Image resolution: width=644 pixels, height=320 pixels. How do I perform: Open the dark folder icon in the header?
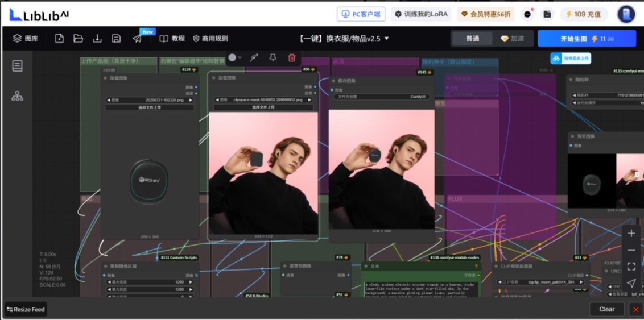(x=547, y=14)
